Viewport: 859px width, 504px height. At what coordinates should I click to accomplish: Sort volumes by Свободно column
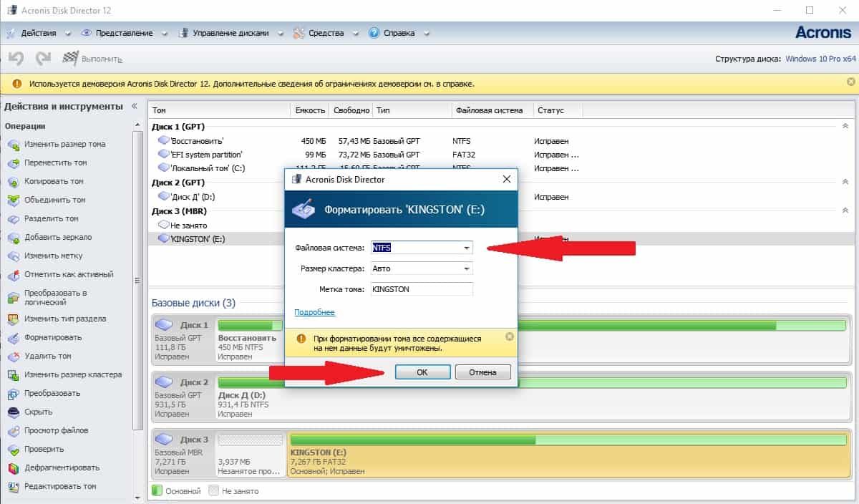(x=351, y=110)
